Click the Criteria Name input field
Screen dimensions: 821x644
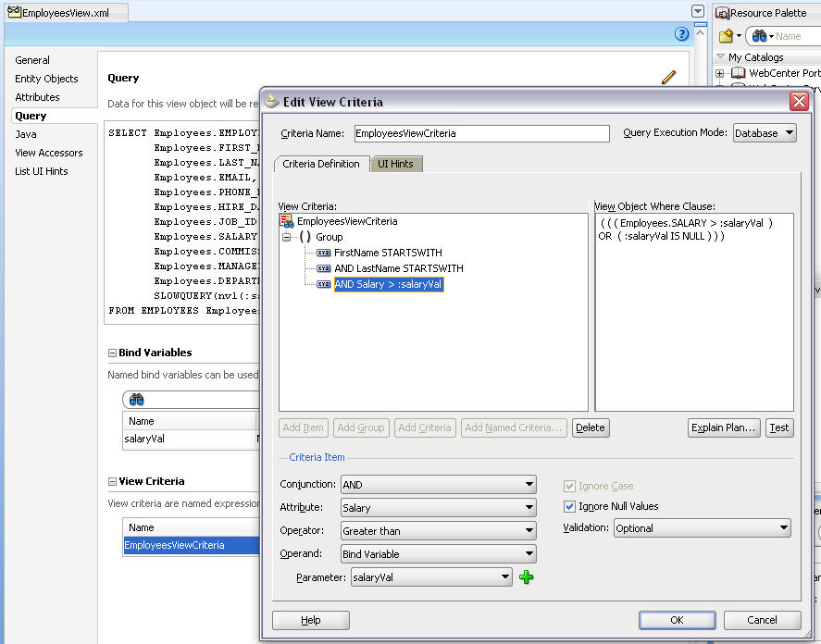[481, 133]
